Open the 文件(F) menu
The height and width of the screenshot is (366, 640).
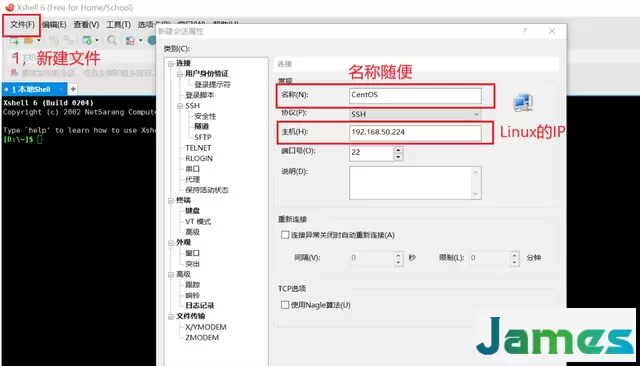click(22, 24)
